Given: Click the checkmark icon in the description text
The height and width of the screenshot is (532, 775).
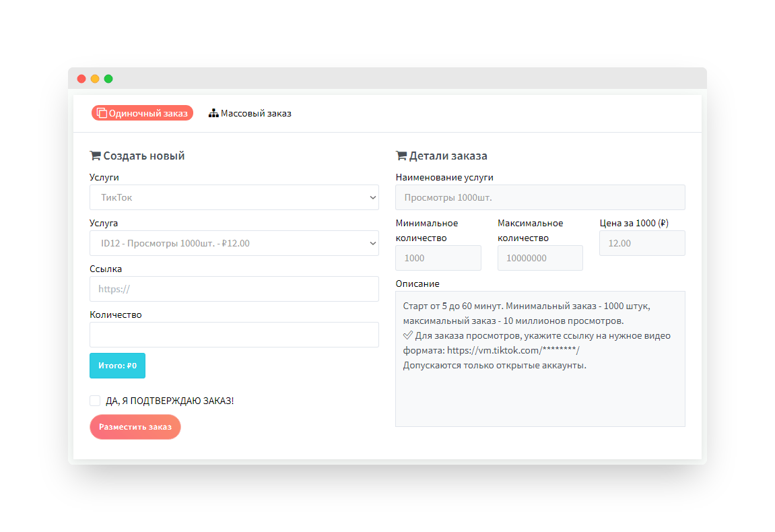Looking at the screenshot, I should pos(407,335).
